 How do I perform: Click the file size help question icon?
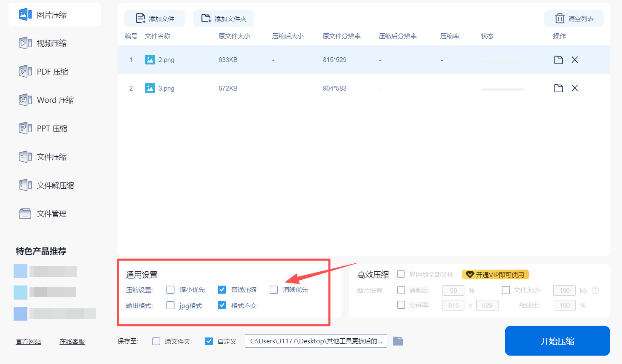(x=595, y=290)
